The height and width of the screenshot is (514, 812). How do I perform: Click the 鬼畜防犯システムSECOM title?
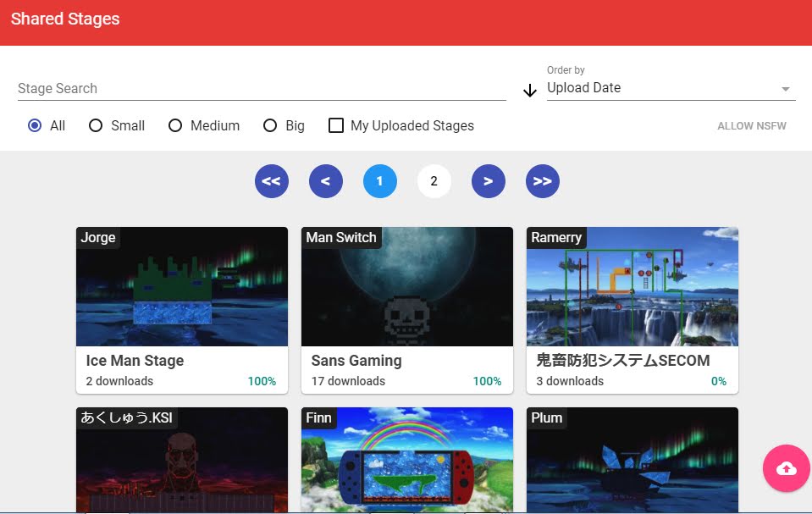tap(623, 360)
